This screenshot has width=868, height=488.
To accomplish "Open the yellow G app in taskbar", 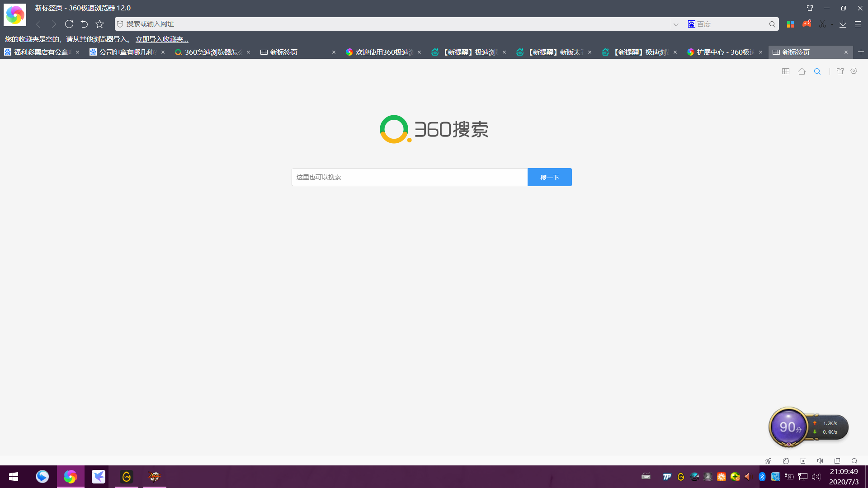I will point(127,477).
